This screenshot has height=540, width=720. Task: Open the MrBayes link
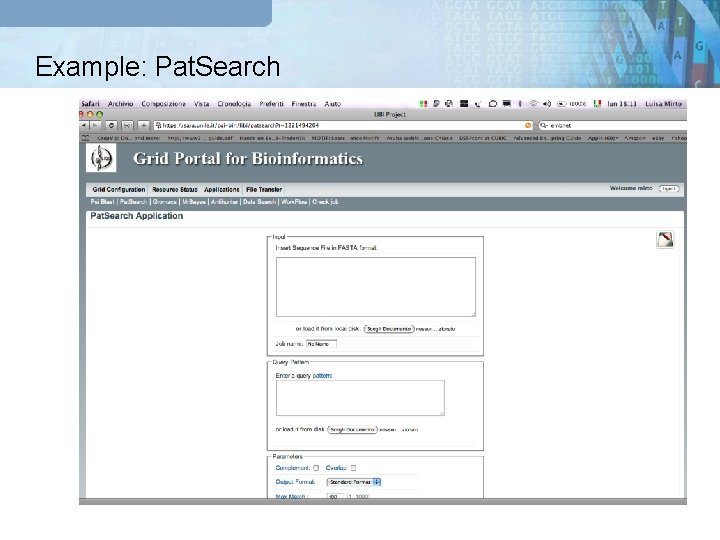(194, 202)
